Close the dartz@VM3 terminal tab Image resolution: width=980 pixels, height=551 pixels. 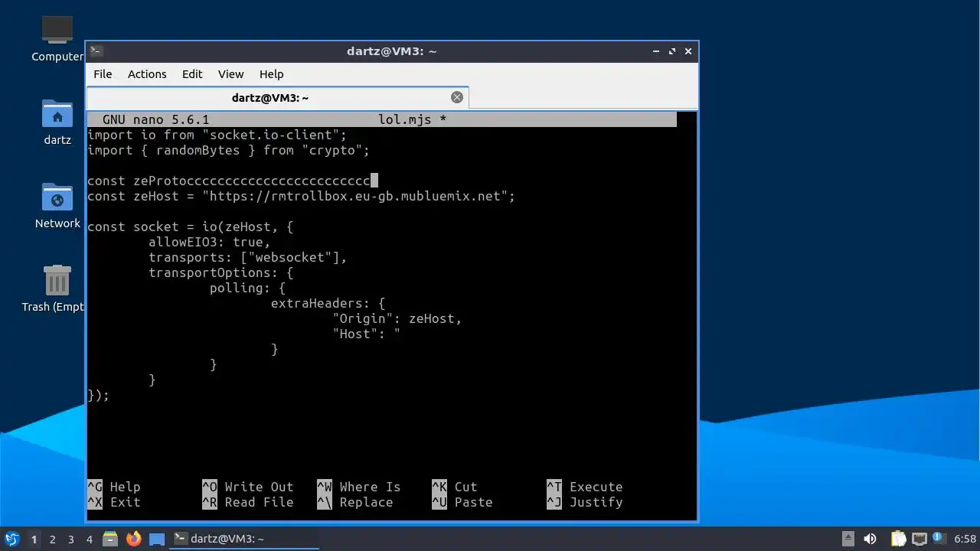457,97
